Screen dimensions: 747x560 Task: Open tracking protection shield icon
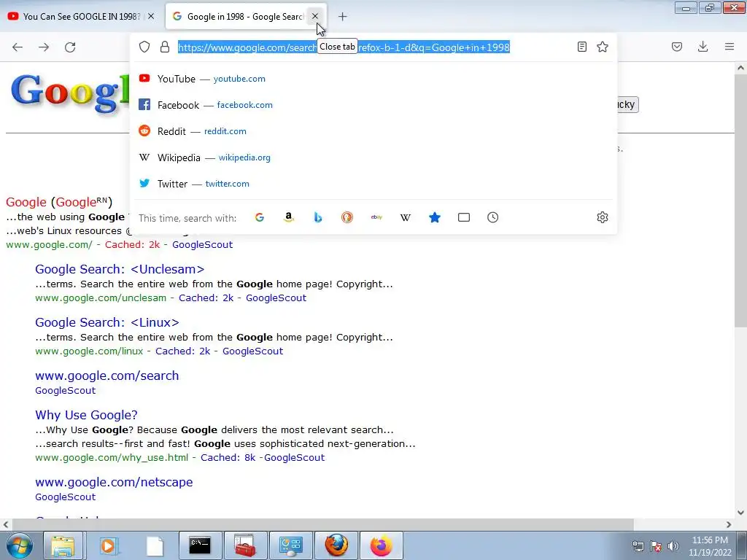pos(144,47)
